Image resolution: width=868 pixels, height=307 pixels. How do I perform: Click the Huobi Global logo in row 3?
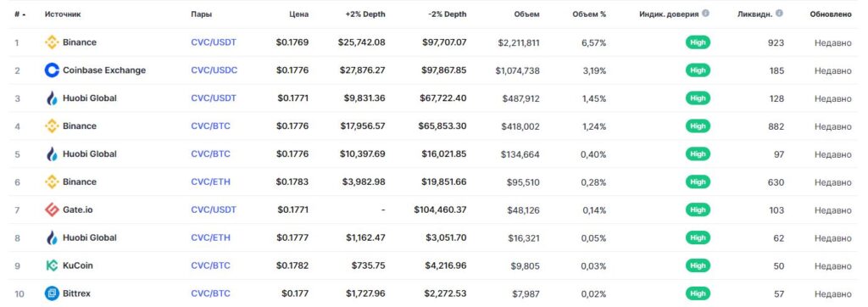click(x=52, y=98)
